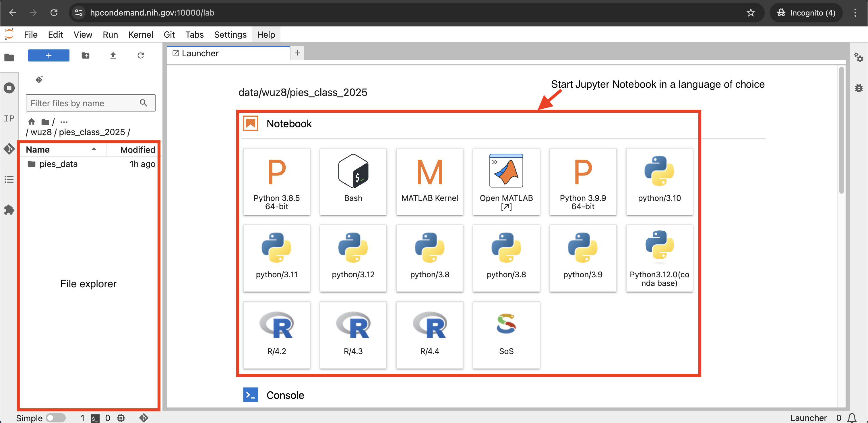Open the Kernel menu
The width and height of the screenshot is (868, 423).
[x=141, y=34]
